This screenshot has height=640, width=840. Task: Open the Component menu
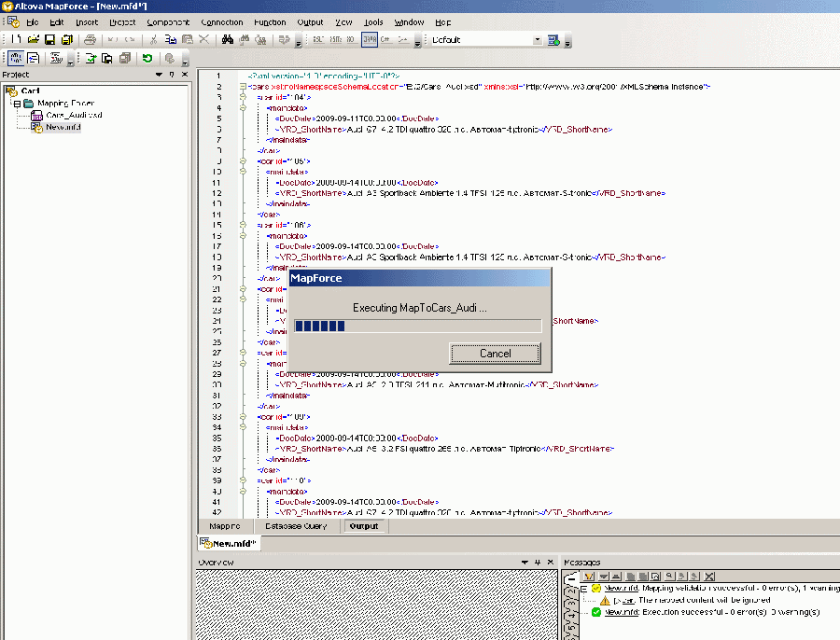(x=168, y=22)
